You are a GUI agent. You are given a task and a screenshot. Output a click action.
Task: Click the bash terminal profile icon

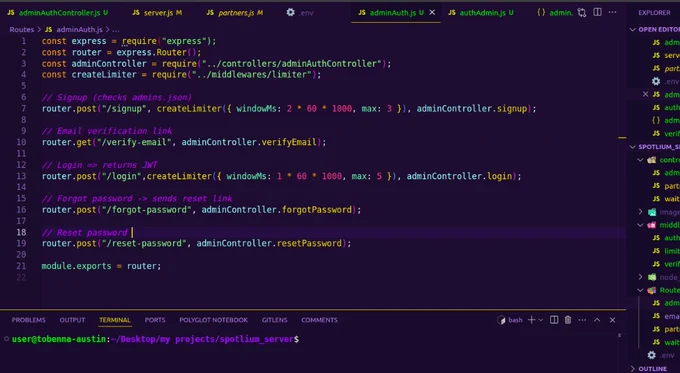[501, 320]
